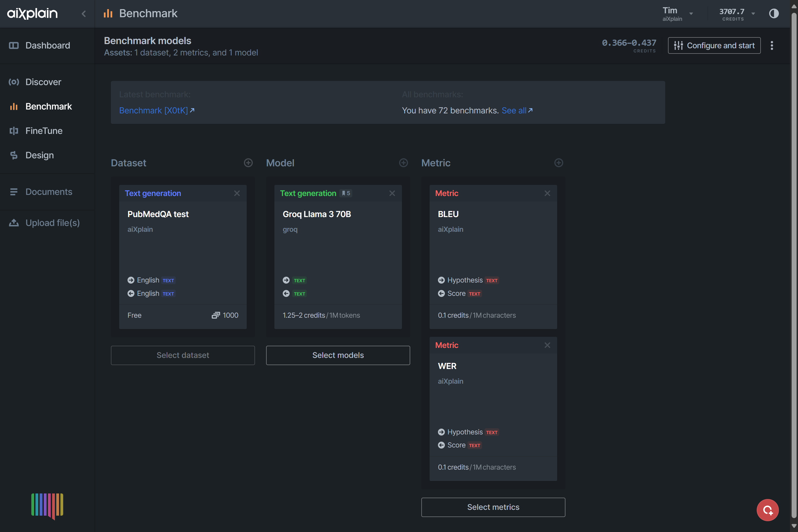Click BLEU Score output arrow icon
The image size is (798, 532).
(x=441, y=294)
